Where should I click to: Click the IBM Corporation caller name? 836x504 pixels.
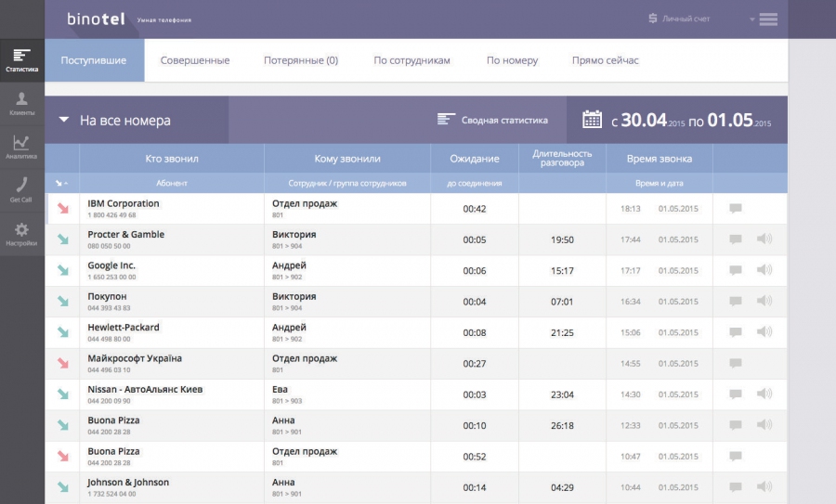coord(124,203)
